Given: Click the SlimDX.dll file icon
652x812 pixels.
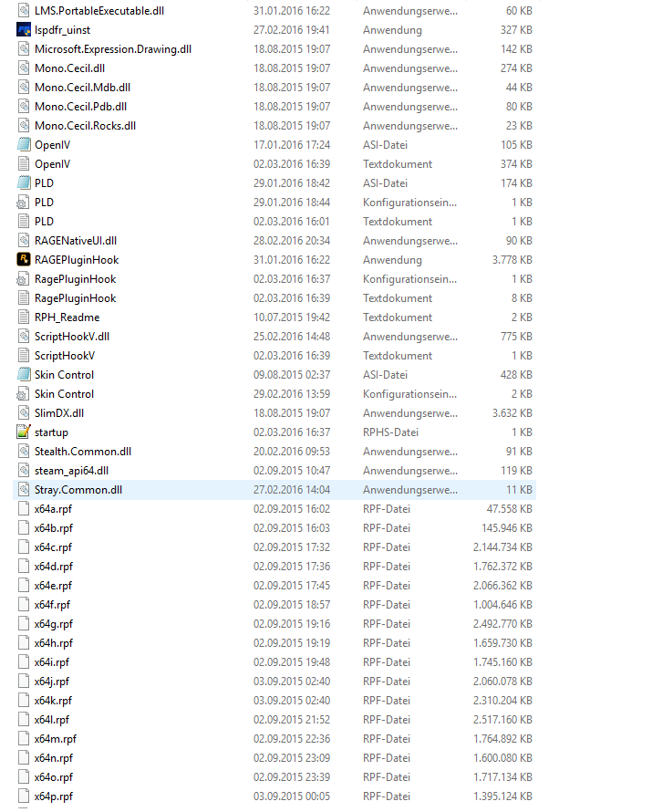Looking at the screenshot, I should pos(24,413).
